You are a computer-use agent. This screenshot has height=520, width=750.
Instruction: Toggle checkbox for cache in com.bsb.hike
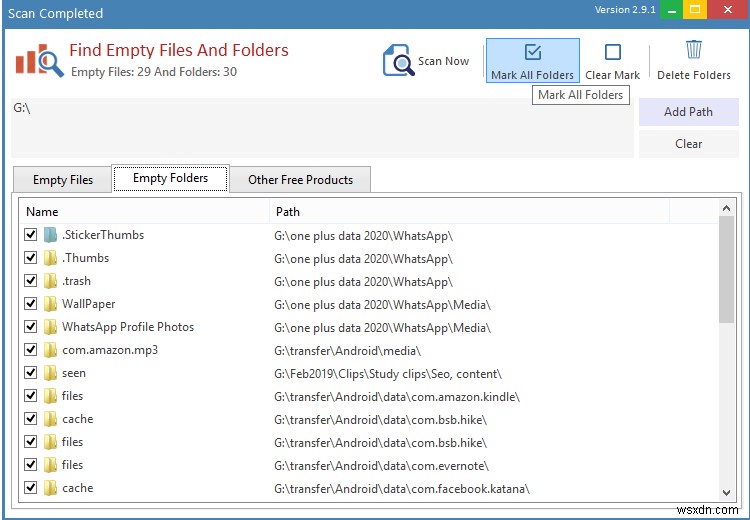point(31,418)
